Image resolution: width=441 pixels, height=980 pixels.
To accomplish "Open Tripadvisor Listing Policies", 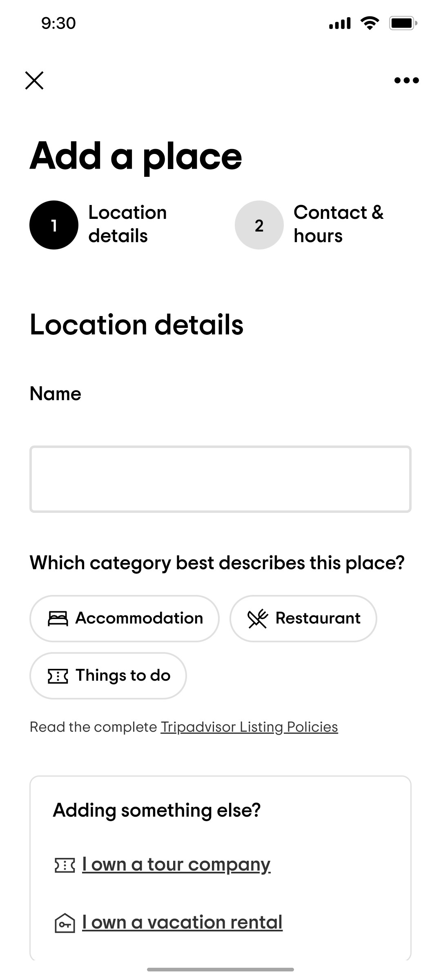I will click(249, 726).
